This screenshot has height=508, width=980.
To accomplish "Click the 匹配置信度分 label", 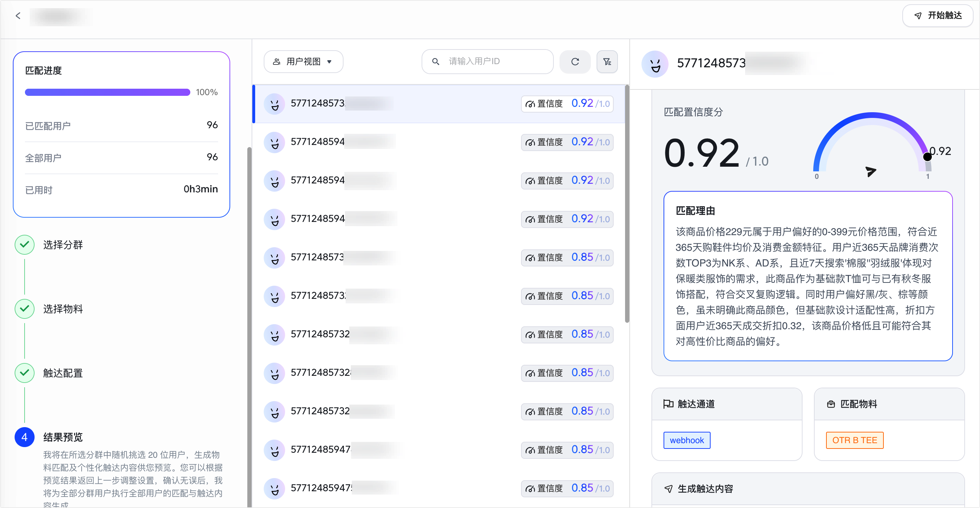I will coord(693,112).
